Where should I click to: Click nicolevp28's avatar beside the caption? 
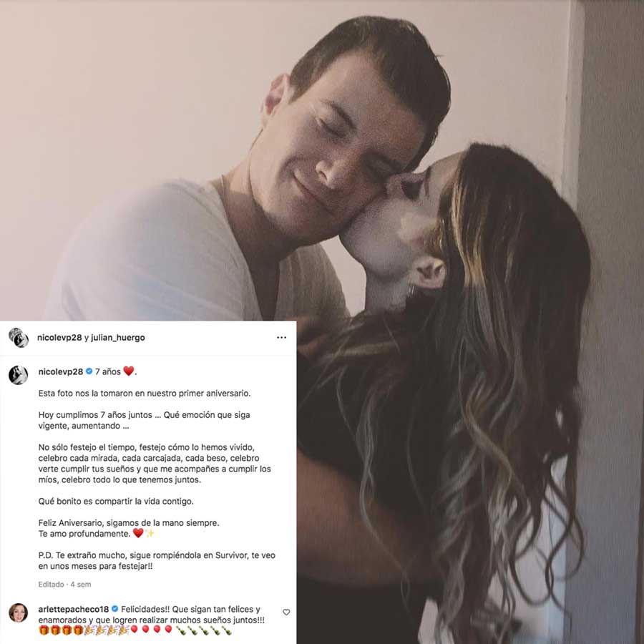19,375
